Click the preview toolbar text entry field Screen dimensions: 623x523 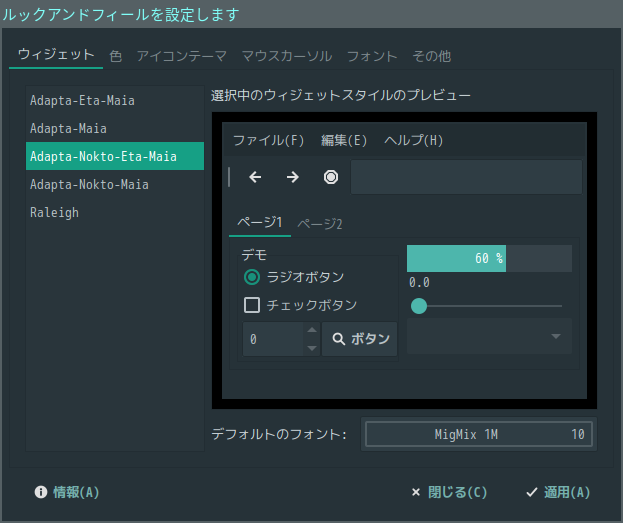point(466,177)
